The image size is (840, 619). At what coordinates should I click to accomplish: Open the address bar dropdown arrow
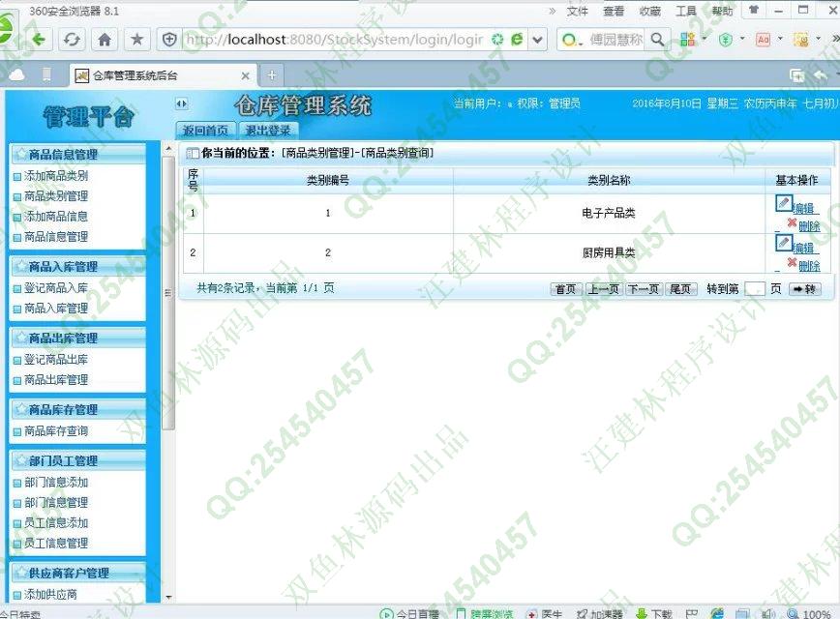point(537,40)
